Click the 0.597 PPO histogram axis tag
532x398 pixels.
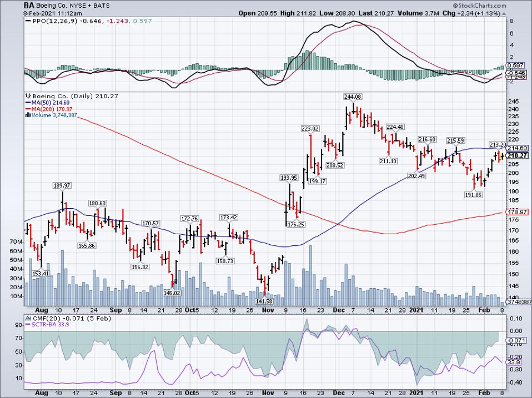point(515,65)
